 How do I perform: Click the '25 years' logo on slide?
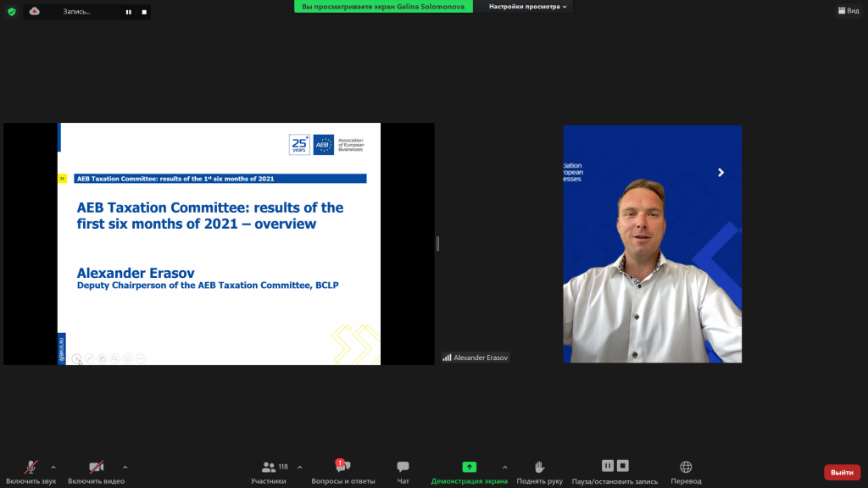299,145
